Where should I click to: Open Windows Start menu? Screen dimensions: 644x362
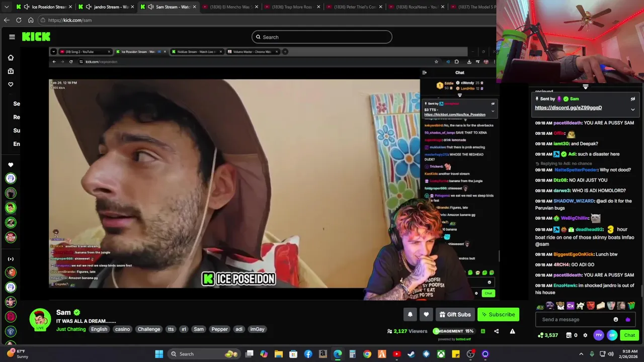point(159,354)
